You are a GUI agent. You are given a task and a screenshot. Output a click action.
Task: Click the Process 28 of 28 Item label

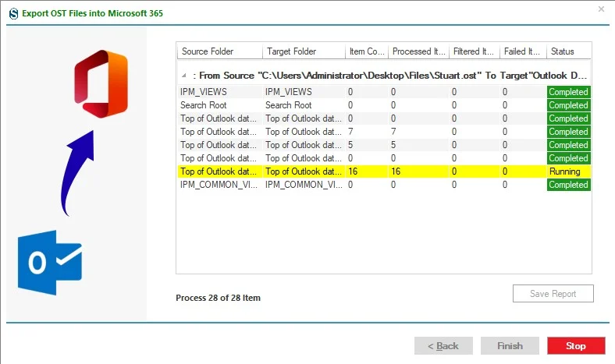point(218,298)
